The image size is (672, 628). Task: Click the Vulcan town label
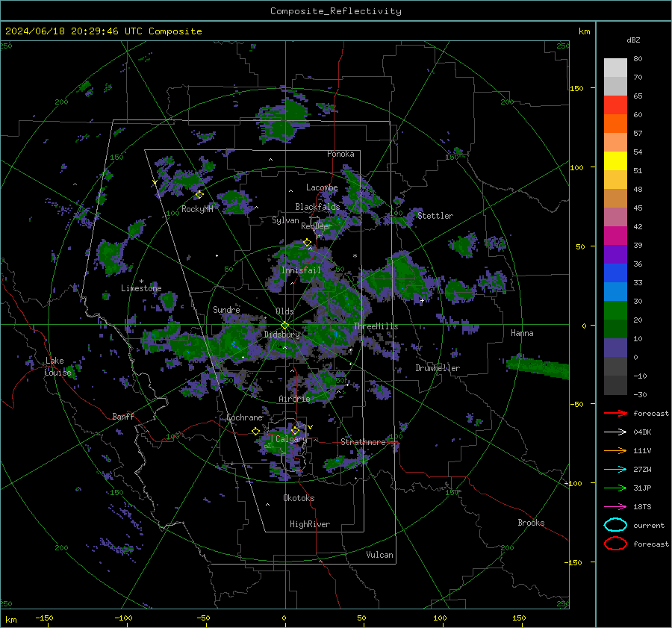pos(379,555)
